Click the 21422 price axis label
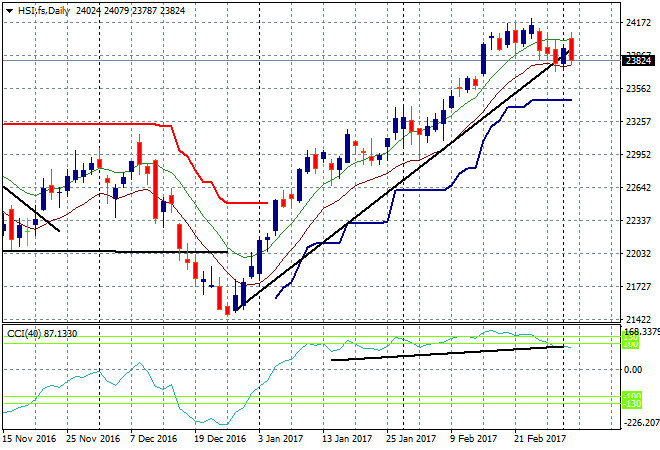Image resolution: width=660 pixels, height=450 pixels. [x=638, y=320]
